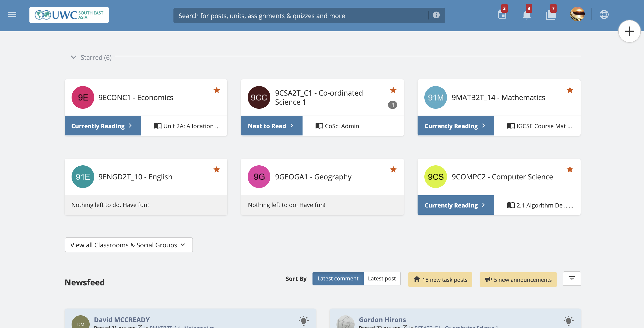The height and width of the screenshot is (328, 644).
Task: Click the help lifebuoy icon
Action: tap(604, 14)
